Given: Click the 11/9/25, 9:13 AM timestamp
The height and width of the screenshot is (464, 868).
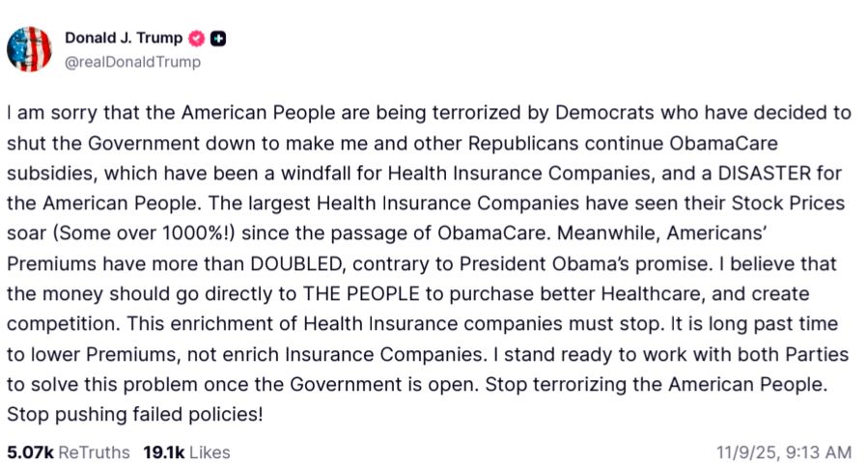Looking at the screenshot, I should coord(785,451).
